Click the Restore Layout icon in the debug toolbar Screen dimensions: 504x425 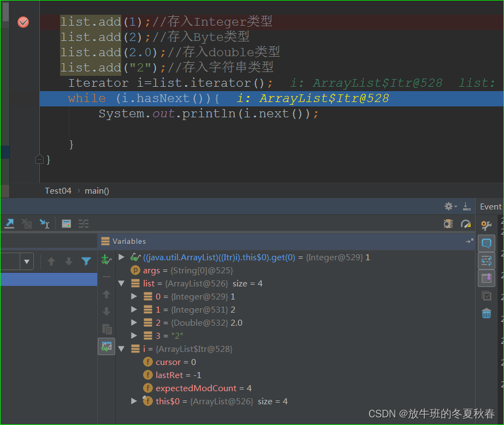click(448, 224)
